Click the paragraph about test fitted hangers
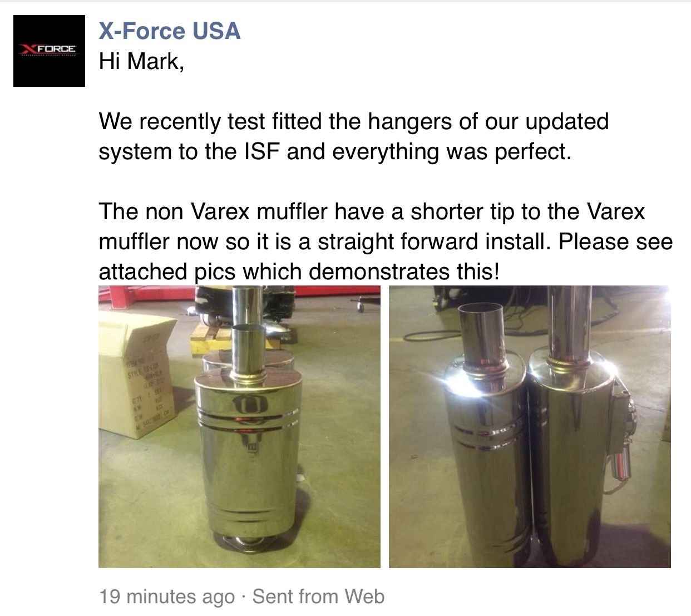691x616 pixels. point(354,136)
